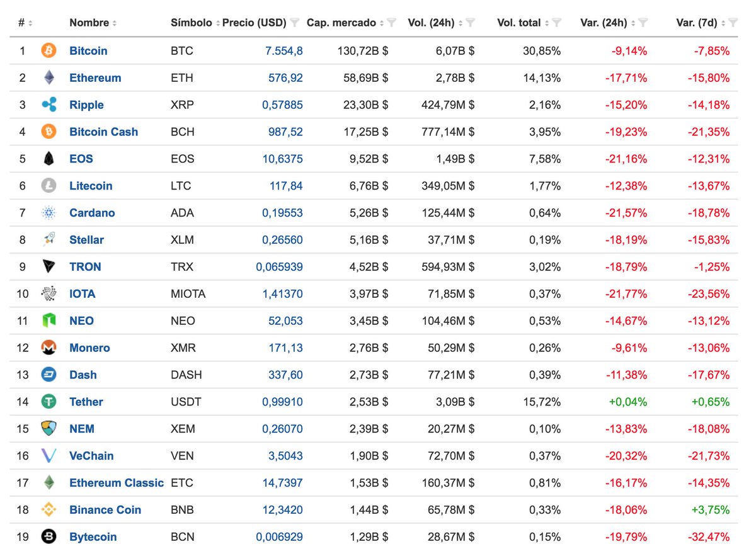Click Tether price 0,99910
756x549 pixels.
[283, 402]
